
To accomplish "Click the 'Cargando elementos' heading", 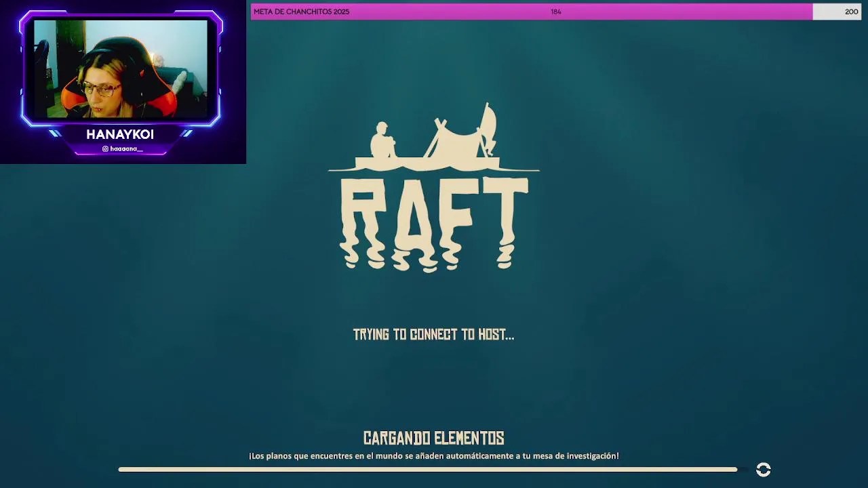I will [x=434, y=438].
